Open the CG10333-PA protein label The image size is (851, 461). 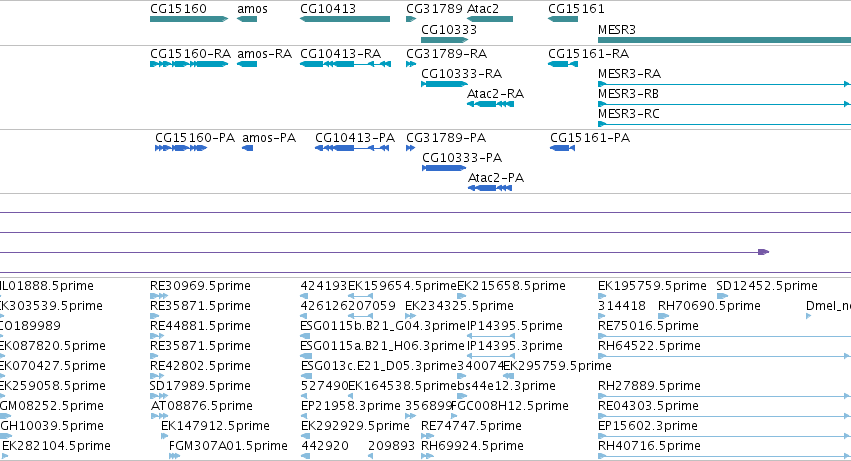462,158
